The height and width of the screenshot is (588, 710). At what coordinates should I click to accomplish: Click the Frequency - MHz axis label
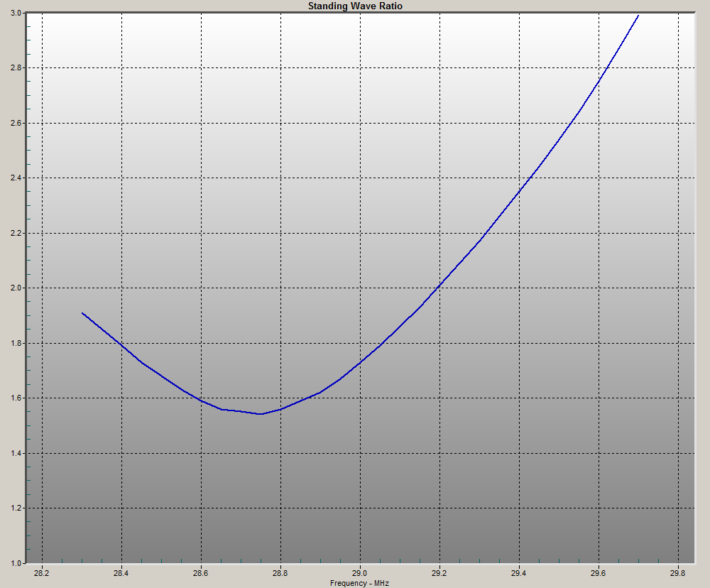tap(360, 583)
